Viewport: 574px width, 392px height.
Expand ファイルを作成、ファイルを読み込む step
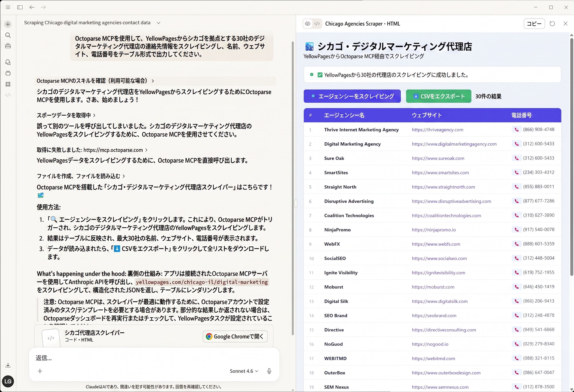pyautogui.click(x=81, y=176)
